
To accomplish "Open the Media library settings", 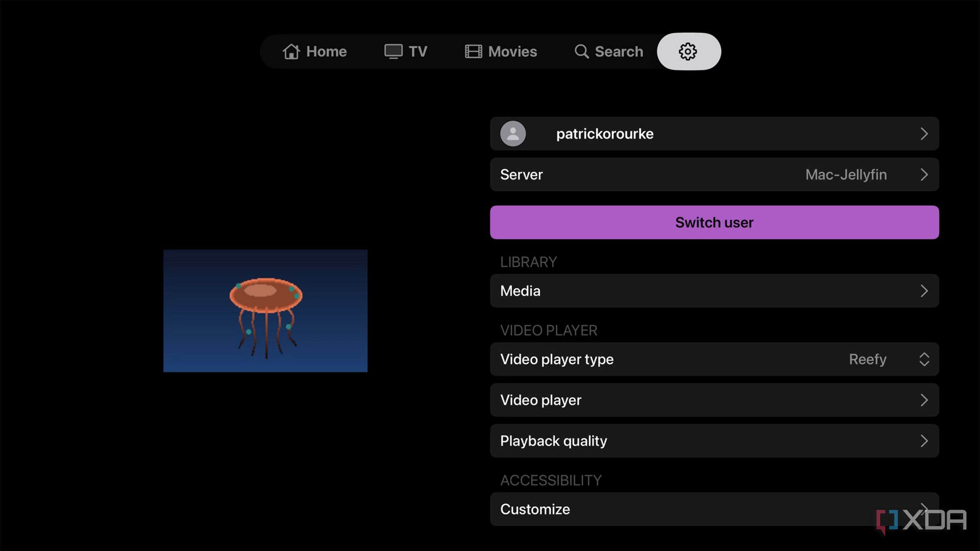I will tap(714, 291).
